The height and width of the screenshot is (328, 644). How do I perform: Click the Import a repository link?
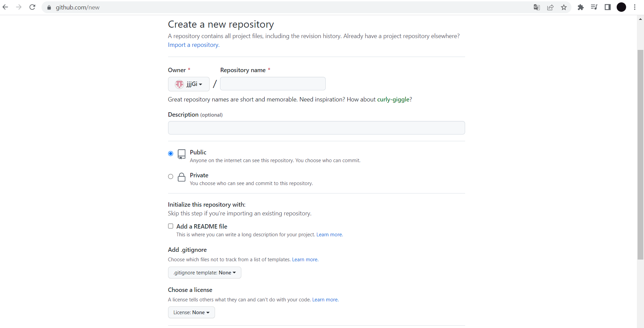click(x=193, y=44)
